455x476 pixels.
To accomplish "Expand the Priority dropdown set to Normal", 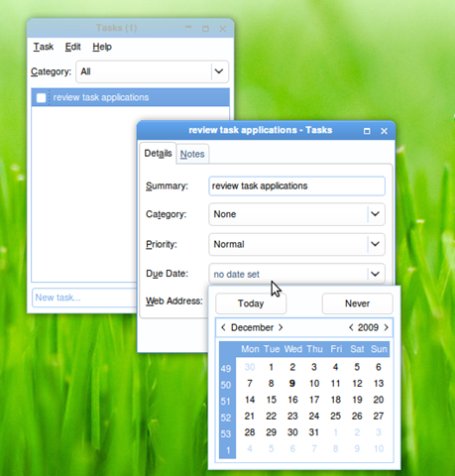I will pyautogui.click(x=296, y=244).
